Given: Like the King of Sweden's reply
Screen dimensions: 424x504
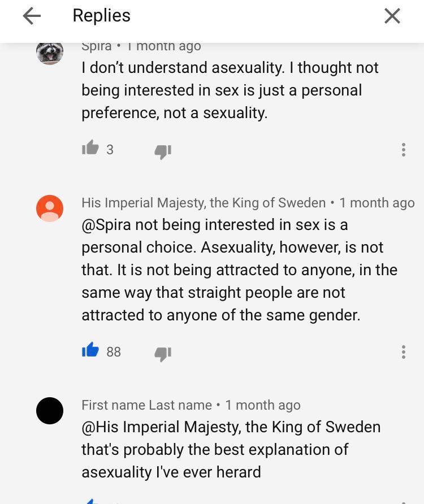Looking at the screenshot, I should point(90,351).
